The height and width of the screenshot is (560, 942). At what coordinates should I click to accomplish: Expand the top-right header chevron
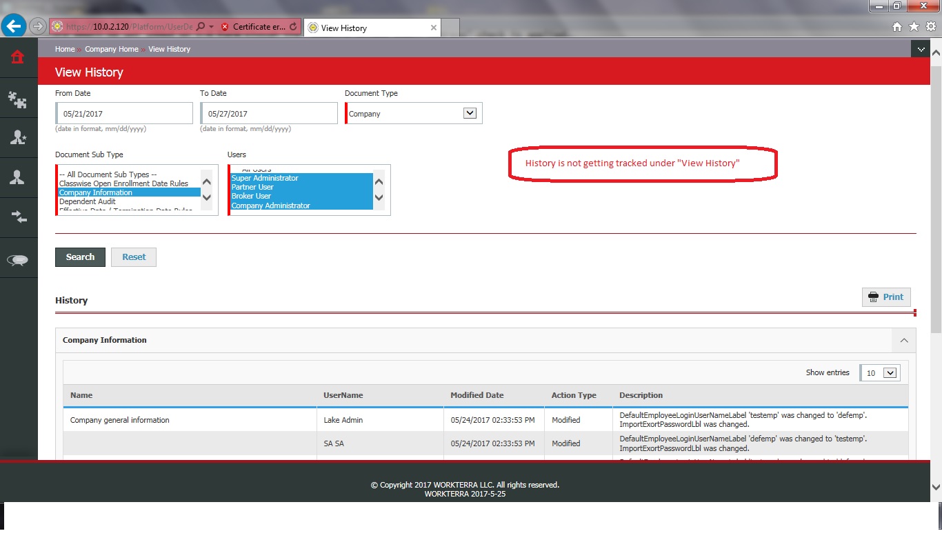921,49
